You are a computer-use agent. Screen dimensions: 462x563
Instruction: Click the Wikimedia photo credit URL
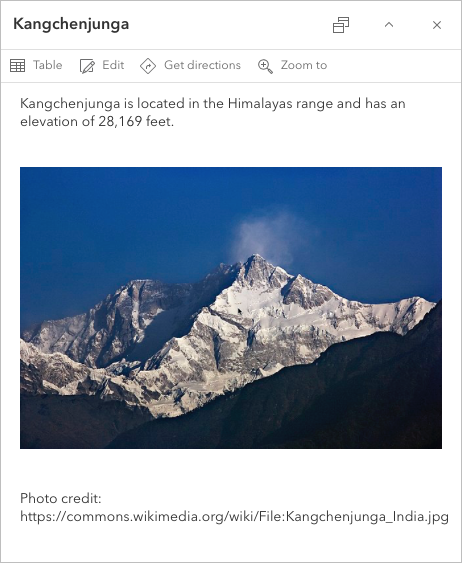pos(234,516)
